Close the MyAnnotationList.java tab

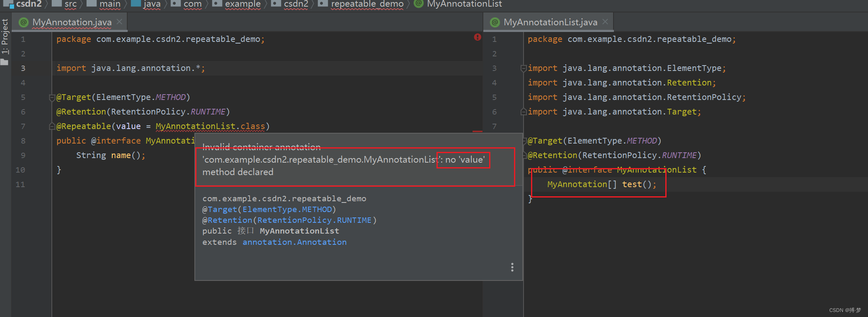tap(605, 22)
